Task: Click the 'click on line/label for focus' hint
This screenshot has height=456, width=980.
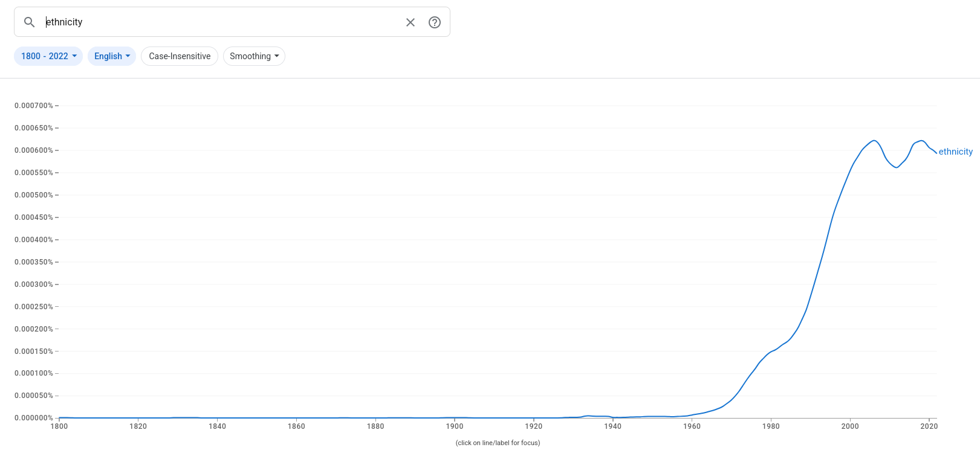Action: click(498, 443)
